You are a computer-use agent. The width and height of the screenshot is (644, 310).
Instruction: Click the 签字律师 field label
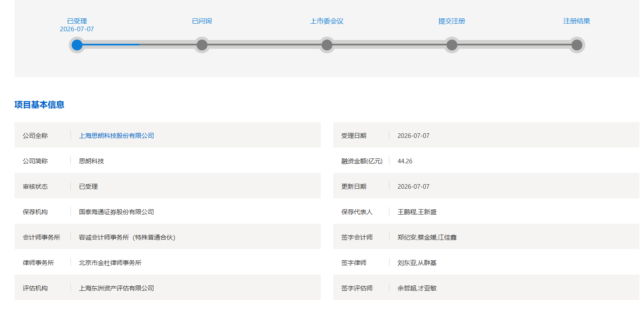point(354,263)
